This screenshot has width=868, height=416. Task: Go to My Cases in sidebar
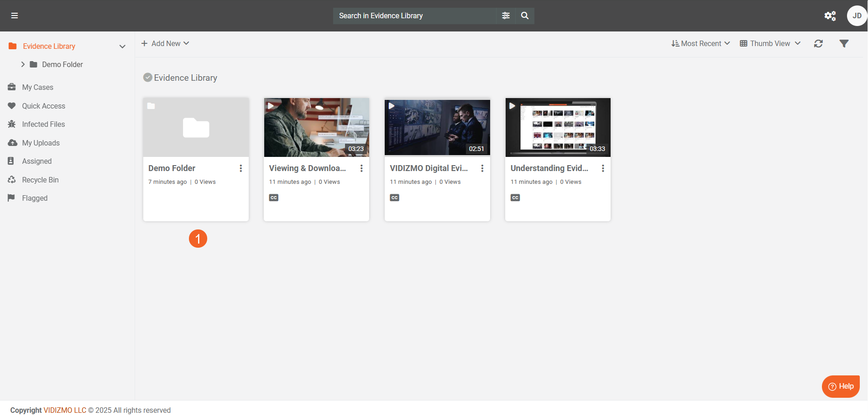point(37,88)
